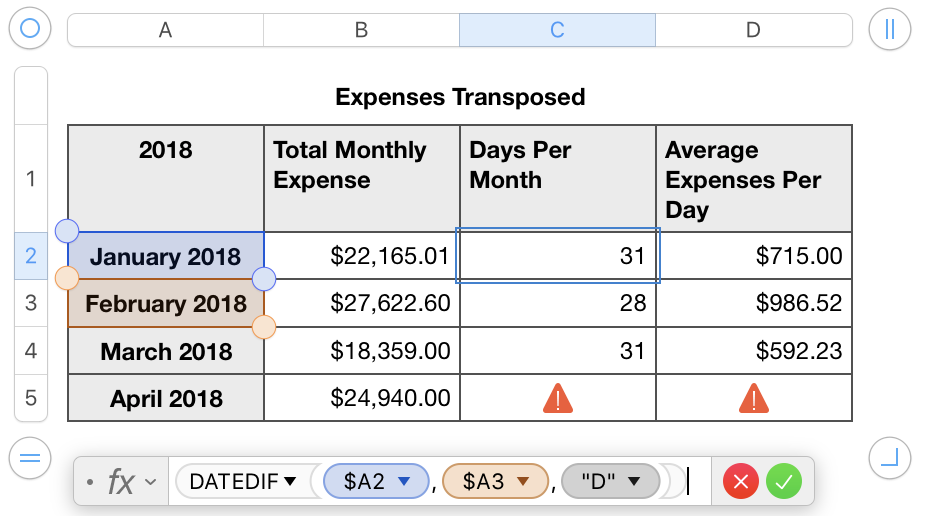Image resolution: width=932 pixels, height=516 pixels.
Task: Open the fx function dropdown chevron
Action: [151, 482]
